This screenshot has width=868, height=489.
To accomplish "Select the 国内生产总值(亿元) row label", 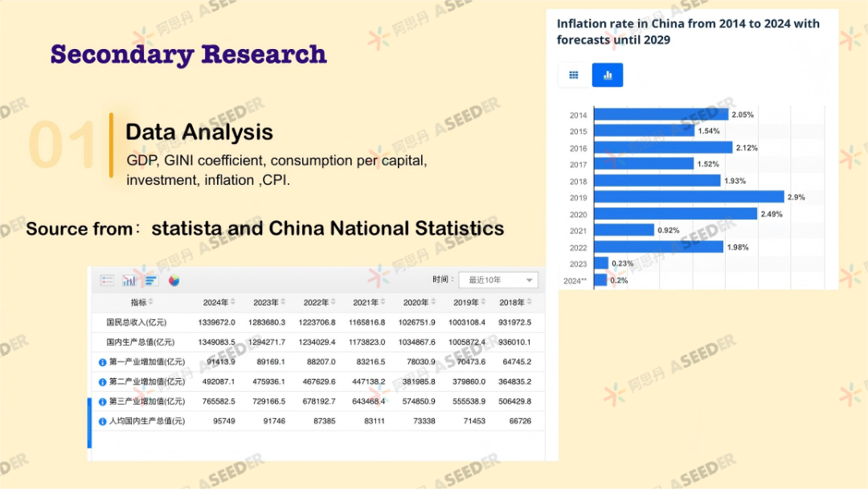I will pyautogui.click(x=137, y=343).
